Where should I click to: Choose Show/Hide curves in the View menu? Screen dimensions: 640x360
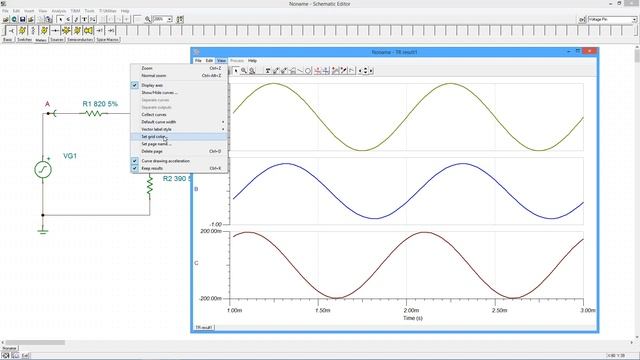[x=179, y=93]
